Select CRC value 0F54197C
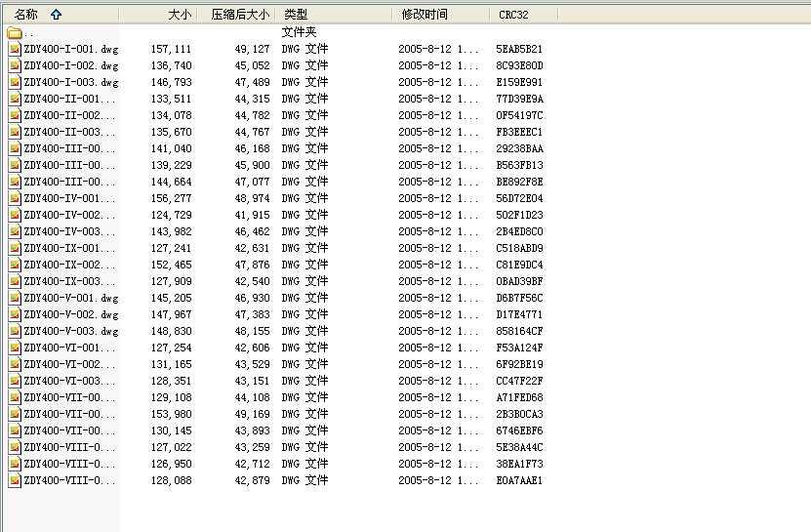This screenshot has height=532, width=811. (519, 115)
